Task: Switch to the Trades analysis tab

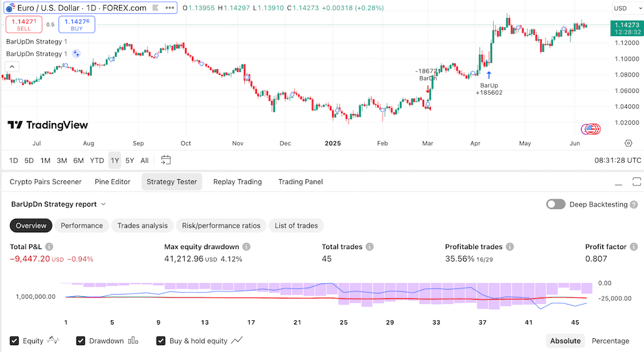Action: (x=143, y=225)
